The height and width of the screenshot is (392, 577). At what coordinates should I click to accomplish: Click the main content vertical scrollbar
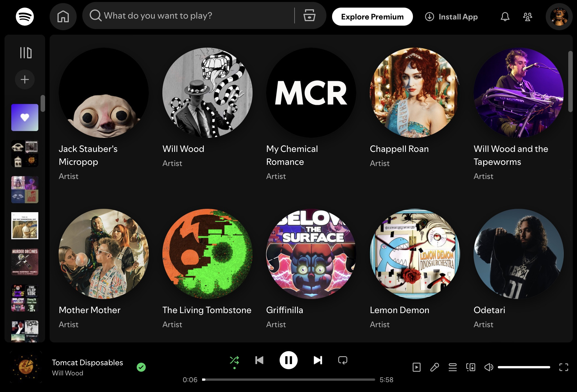click(x=570, y=81)
